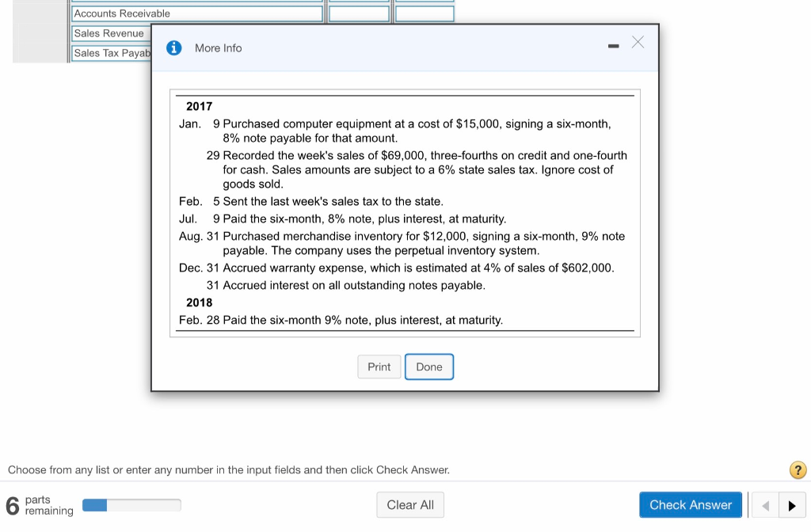Viewport: 811px width, 532px height.
Task: Close the More Info dialog with the X
Action: pos(638,43)
